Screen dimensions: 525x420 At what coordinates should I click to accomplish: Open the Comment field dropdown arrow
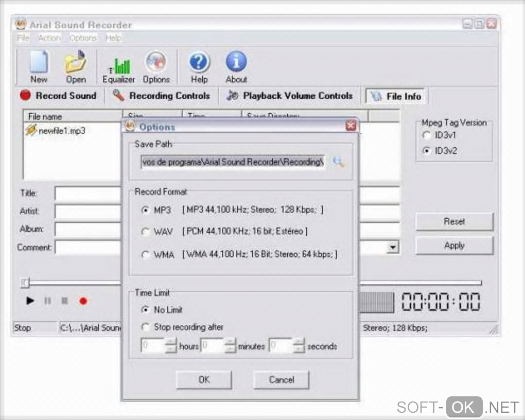pos(392,247)
